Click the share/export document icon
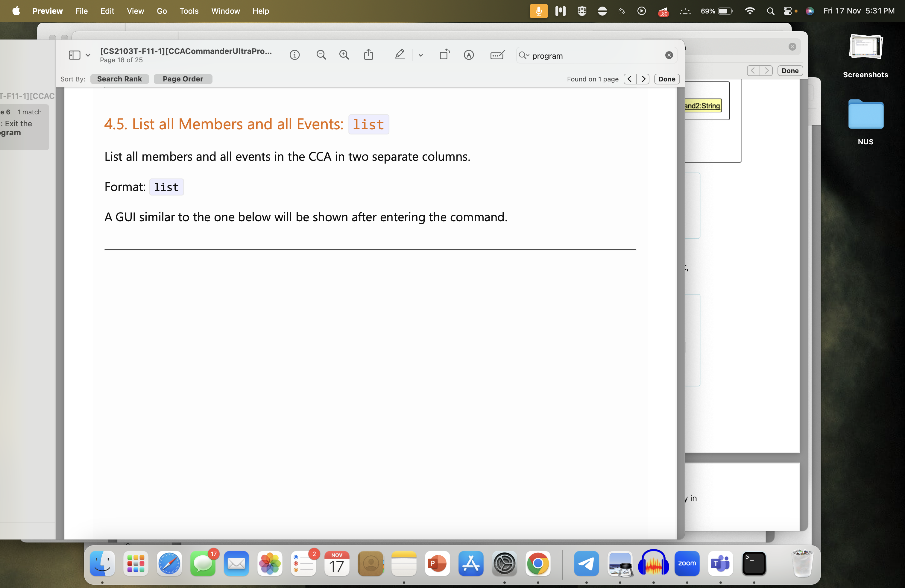 [x=368, y=55]
